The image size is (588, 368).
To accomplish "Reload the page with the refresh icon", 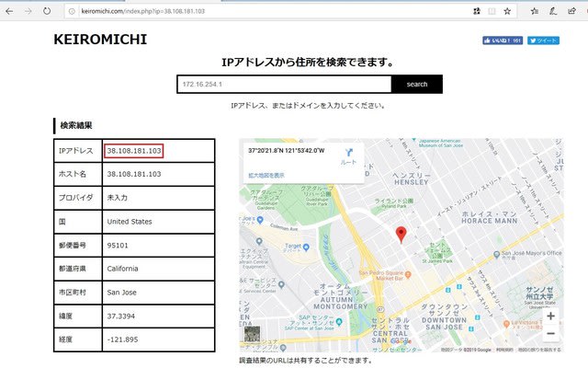I will click(x=47, y=11).
